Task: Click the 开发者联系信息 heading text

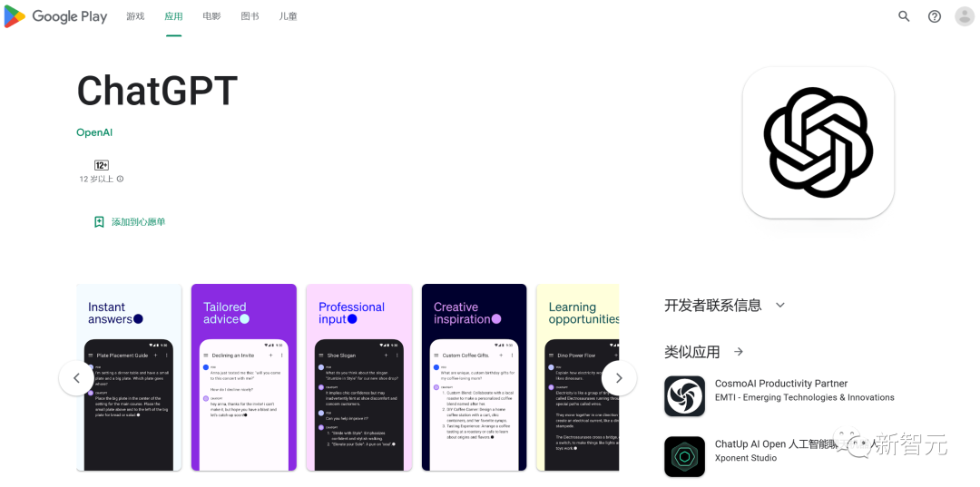Action: tap(713, 306)
